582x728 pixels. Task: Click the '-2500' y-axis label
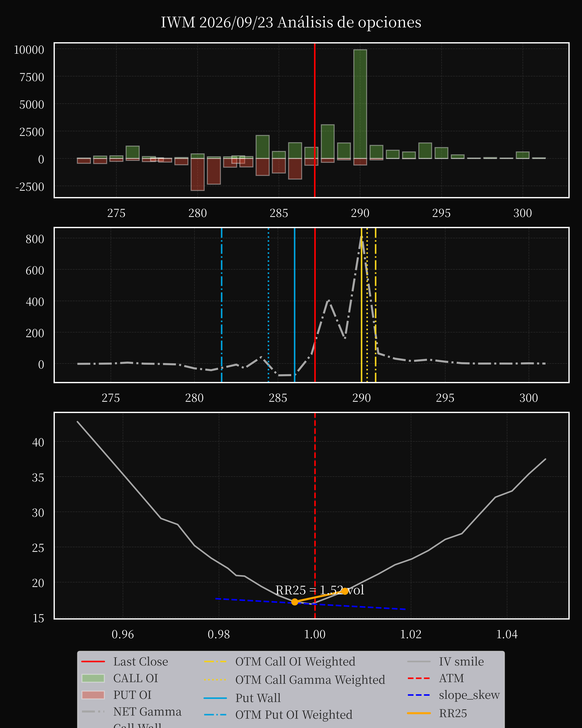coord(30,186)
